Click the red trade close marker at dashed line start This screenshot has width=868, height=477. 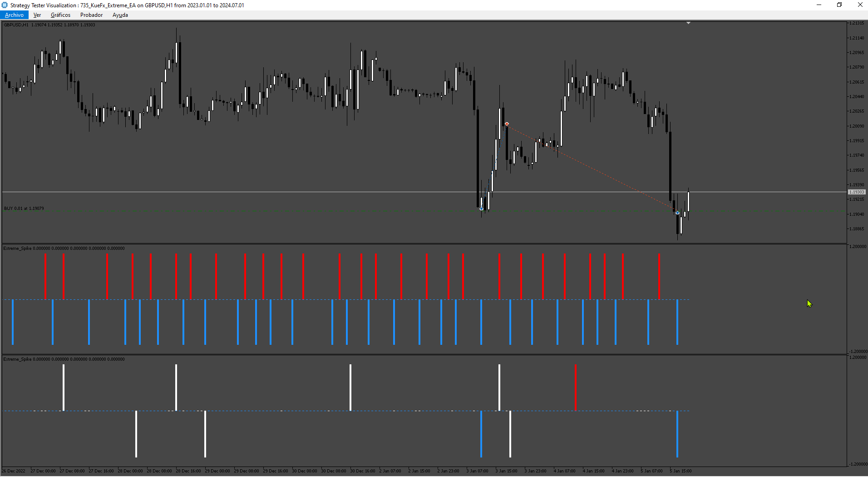pos(507,124)
